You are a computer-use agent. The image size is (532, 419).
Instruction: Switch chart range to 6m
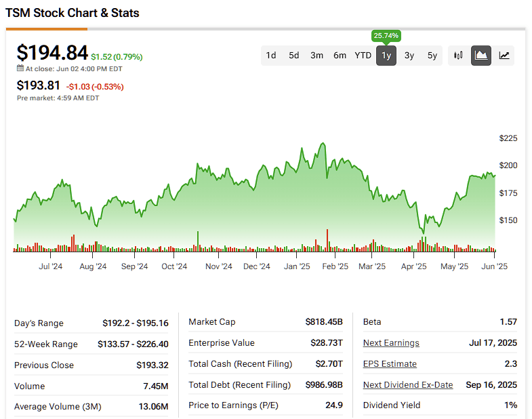[340, 56]
